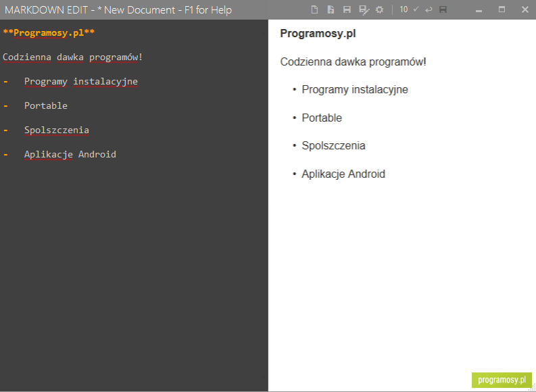Create a new document with the blank page icon

314,9
